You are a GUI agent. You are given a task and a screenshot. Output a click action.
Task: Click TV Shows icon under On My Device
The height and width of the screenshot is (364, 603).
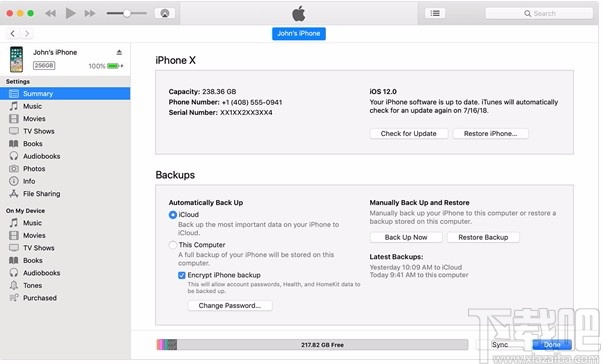pyautogui.click(x=14, y=248)
